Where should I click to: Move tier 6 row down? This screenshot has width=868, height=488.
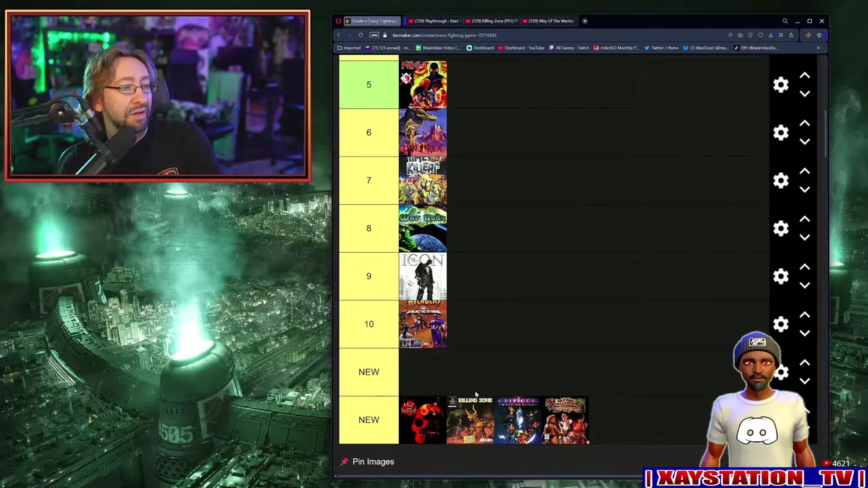coord(804,142)
